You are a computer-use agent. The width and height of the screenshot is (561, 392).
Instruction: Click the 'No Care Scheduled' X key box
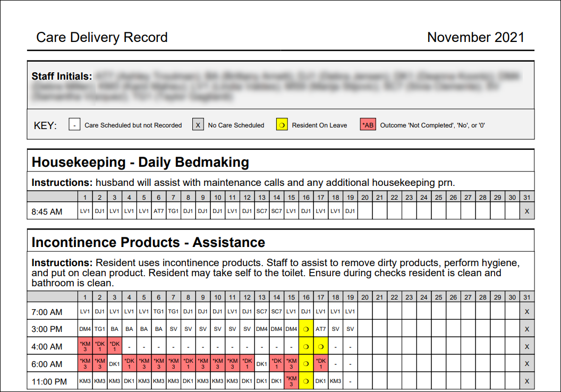click(198, 125)
